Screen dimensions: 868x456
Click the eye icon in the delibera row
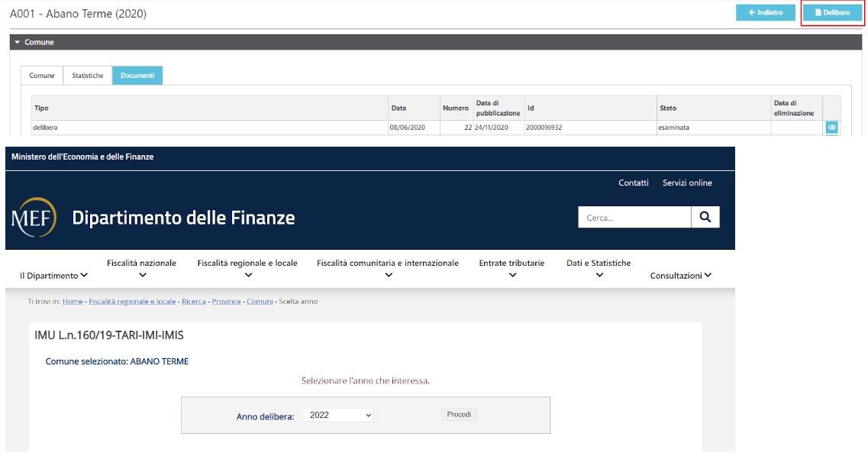(x=831, y=128)
